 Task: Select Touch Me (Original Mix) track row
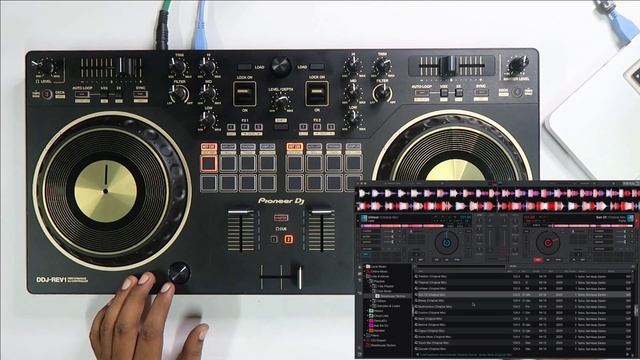(x=522, y=343)
